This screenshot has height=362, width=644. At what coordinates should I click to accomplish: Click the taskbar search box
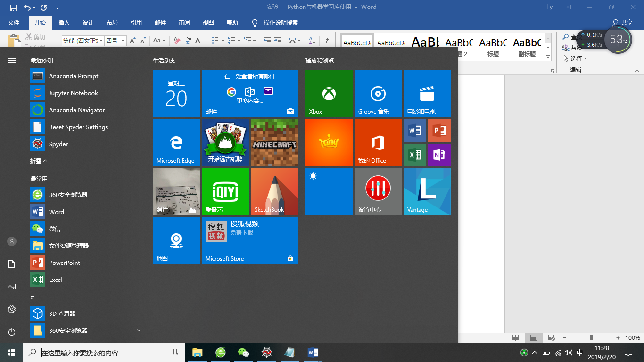click(104, 353)
